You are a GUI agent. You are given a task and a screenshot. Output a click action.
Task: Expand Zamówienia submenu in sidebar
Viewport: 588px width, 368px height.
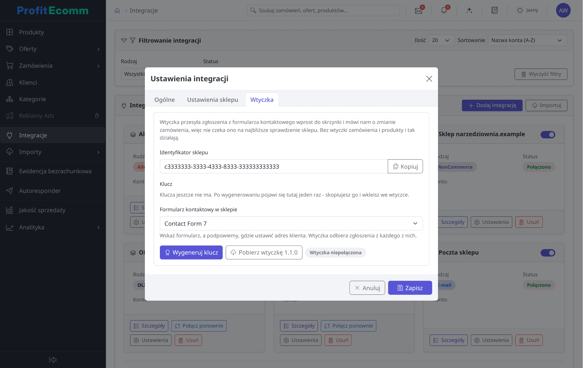[98, 66]
